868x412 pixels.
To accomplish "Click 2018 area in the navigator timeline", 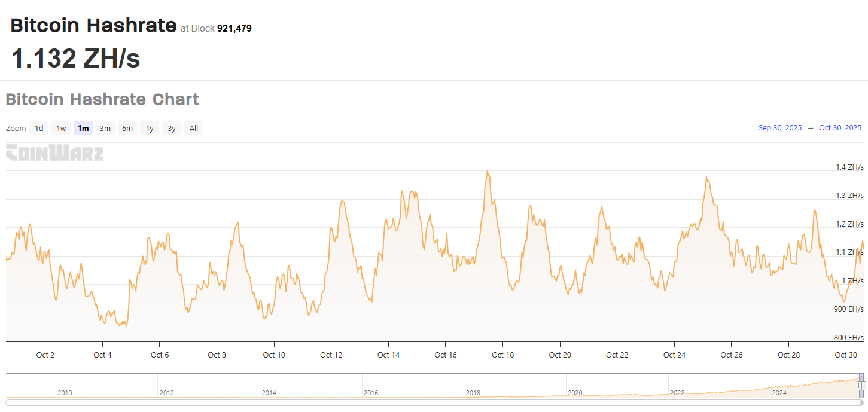I will 473,392.
